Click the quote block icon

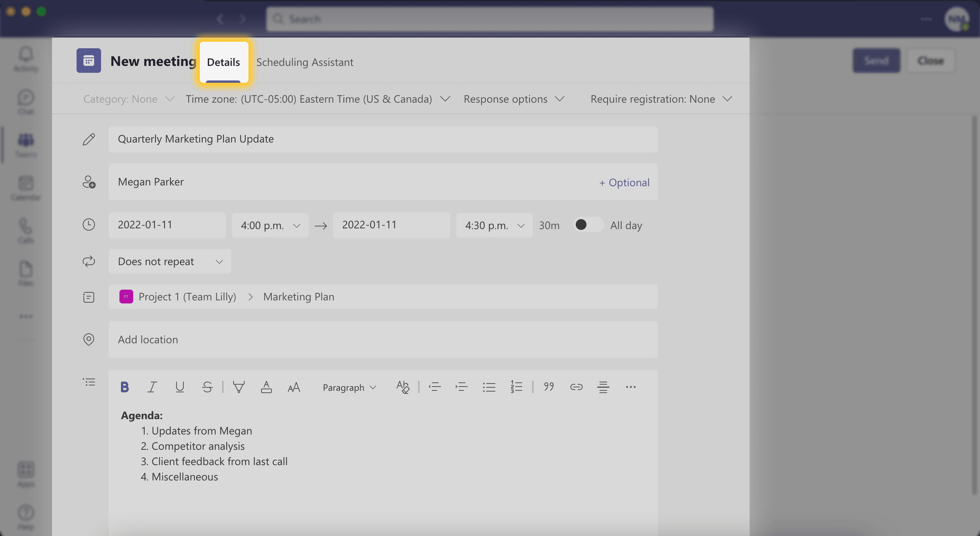[x=548, y=386]
